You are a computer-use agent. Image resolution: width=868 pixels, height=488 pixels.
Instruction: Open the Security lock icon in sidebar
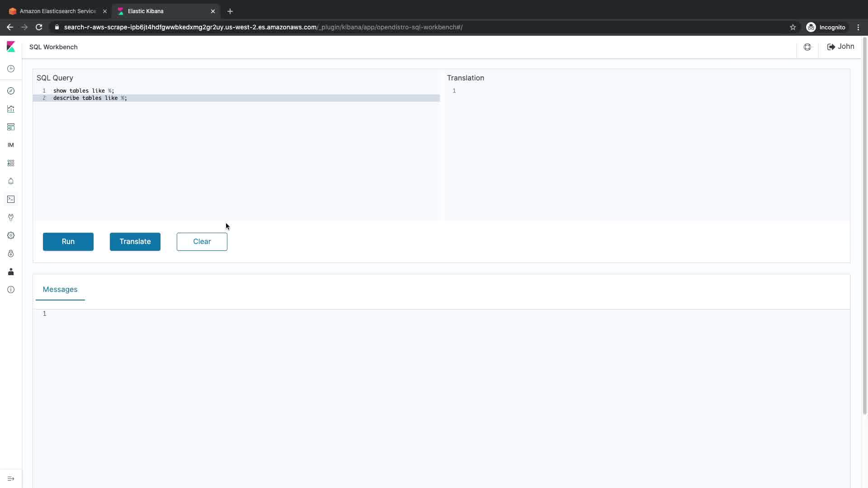coord(11,253)
